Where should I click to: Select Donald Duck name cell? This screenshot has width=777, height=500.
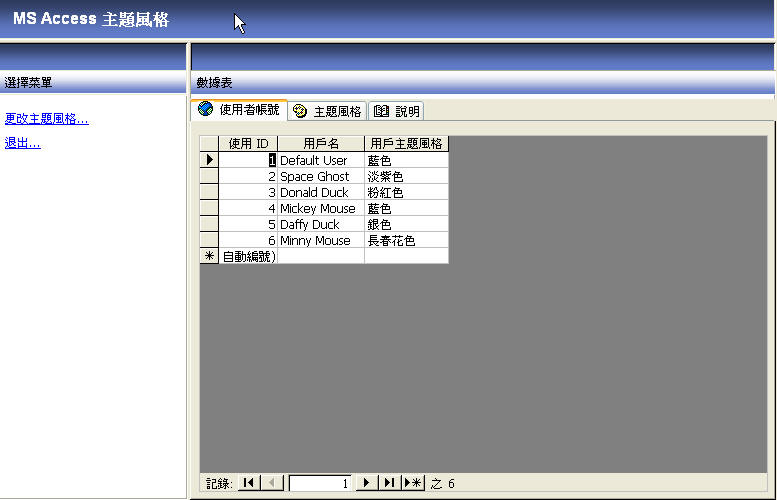pyautogui.click(x=321, y=192)
